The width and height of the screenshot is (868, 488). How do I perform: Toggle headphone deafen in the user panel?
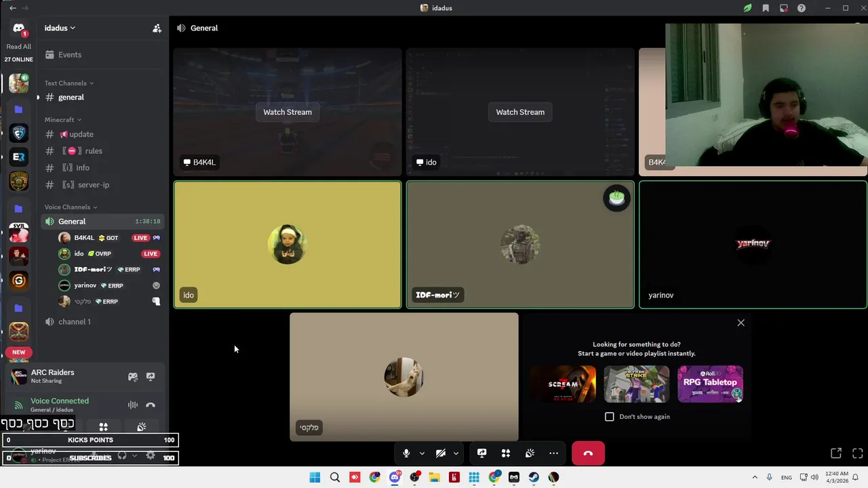click(122, 456)
